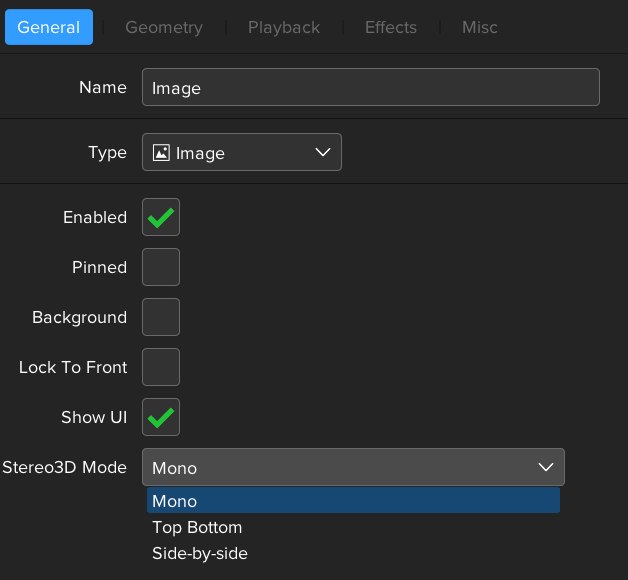Tick the Lock To Front checkbox

click(x=161, y=367)
